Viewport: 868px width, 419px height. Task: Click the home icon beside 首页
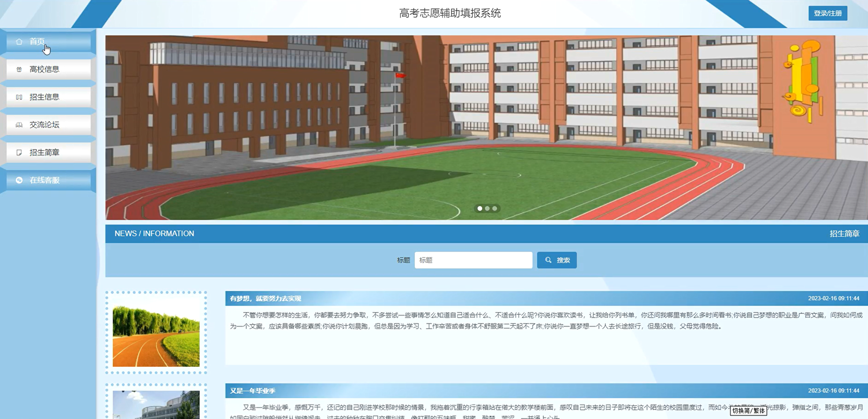pos(19,41)
